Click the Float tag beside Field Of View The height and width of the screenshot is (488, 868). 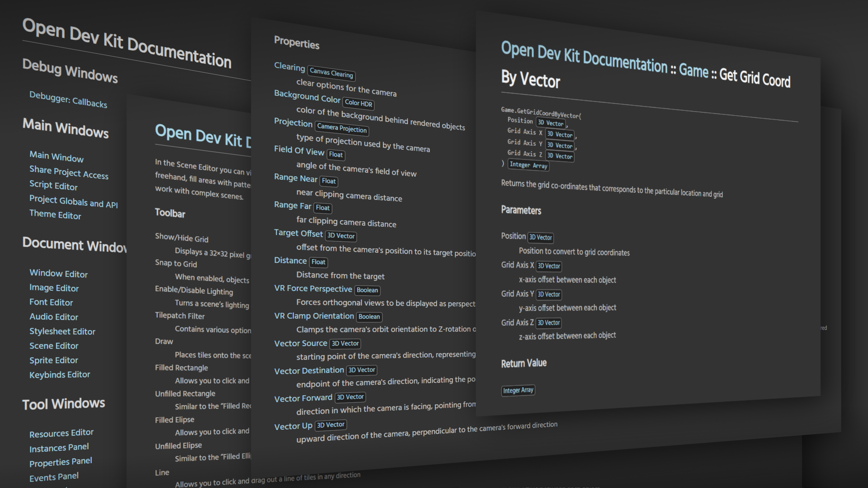click(x=336, y=155)
